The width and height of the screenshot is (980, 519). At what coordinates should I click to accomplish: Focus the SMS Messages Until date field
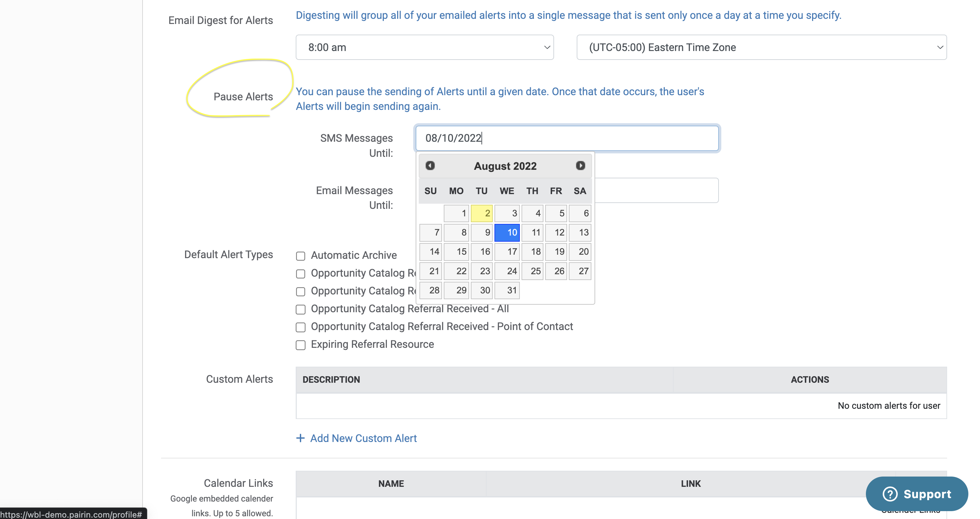pyautogui.click(x=567, y=138)
